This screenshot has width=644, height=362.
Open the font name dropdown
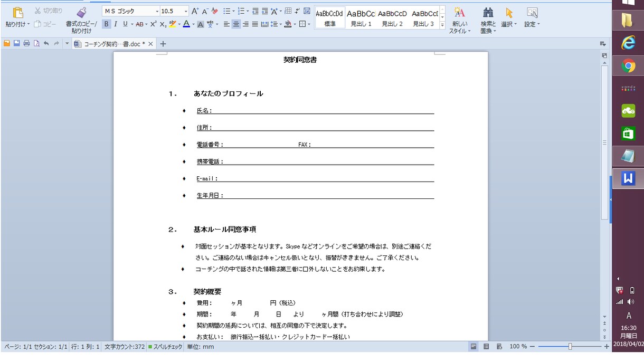[157, 11]
